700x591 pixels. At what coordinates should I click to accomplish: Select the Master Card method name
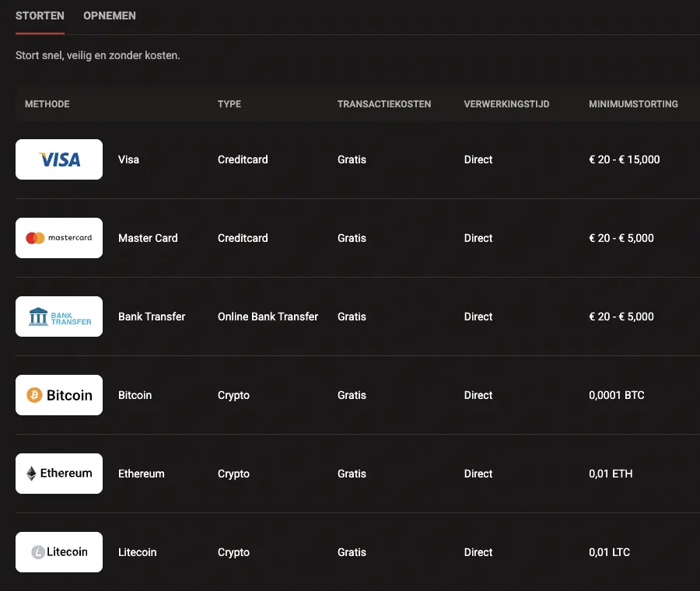click(x=148, y=238)
